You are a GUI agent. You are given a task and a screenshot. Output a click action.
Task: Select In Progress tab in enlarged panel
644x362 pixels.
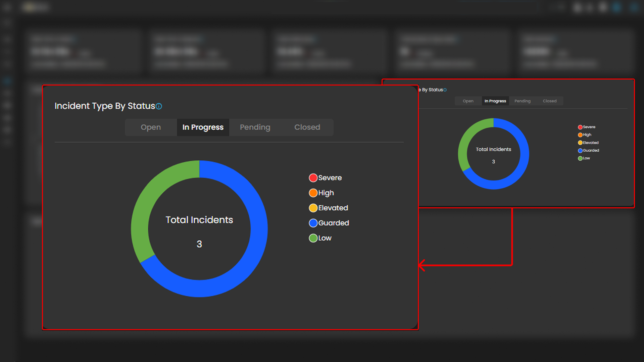[203, 127]
